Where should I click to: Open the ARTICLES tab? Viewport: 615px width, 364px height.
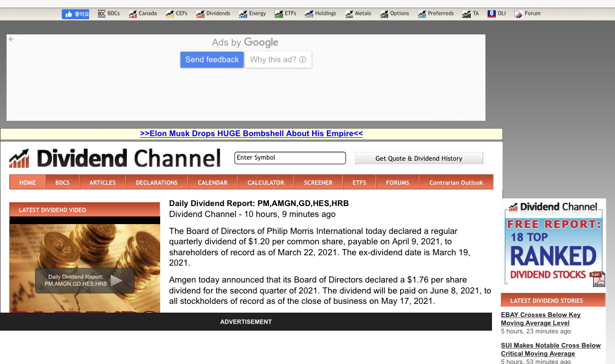coord(102,183)
